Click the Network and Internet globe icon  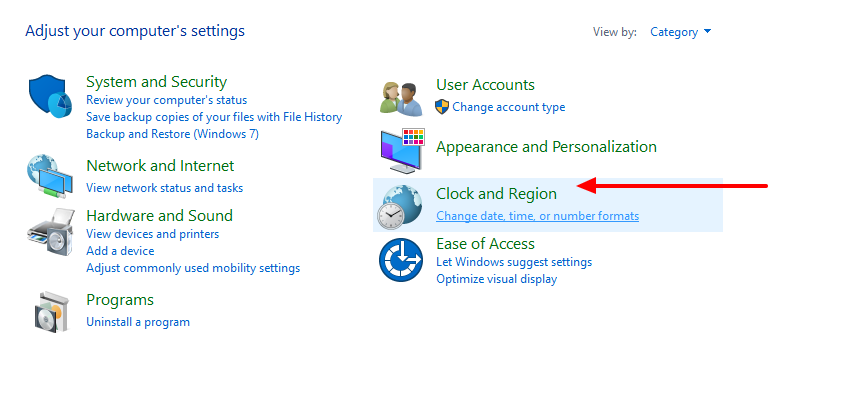coord(50,176)
